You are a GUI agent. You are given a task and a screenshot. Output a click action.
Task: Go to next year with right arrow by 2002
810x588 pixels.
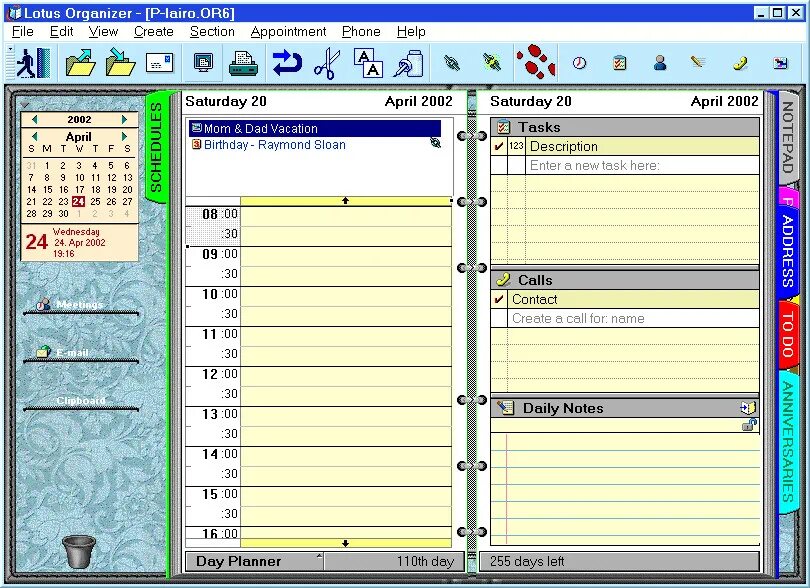tap(124, 119)
